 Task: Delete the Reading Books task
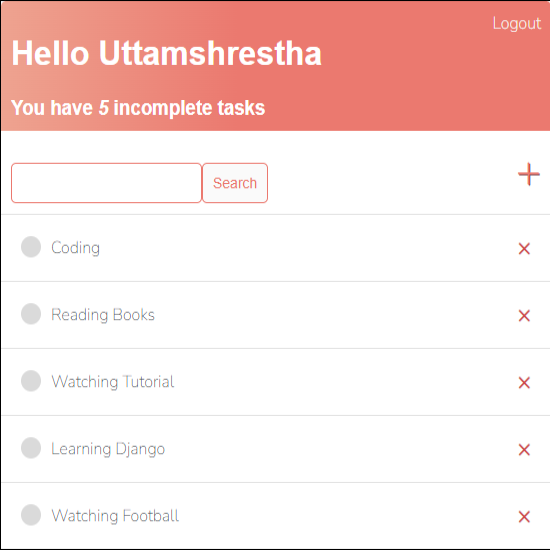pos(524,316)
